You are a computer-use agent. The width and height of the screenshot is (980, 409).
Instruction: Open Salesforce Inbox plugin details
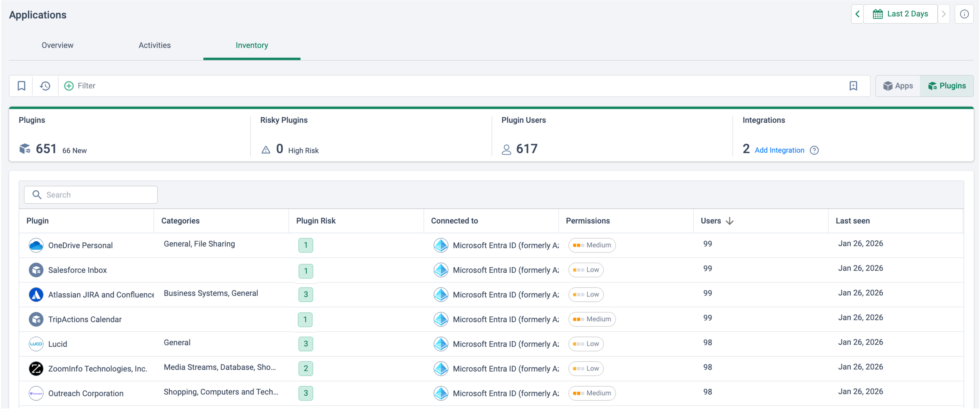pos(78,270)
